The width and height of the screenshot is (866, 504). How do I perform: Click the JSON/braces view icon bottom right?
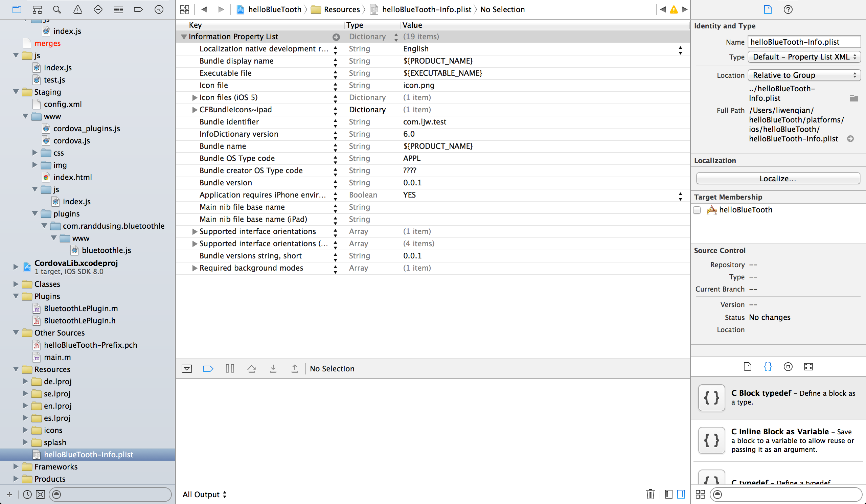coord(768,367)
